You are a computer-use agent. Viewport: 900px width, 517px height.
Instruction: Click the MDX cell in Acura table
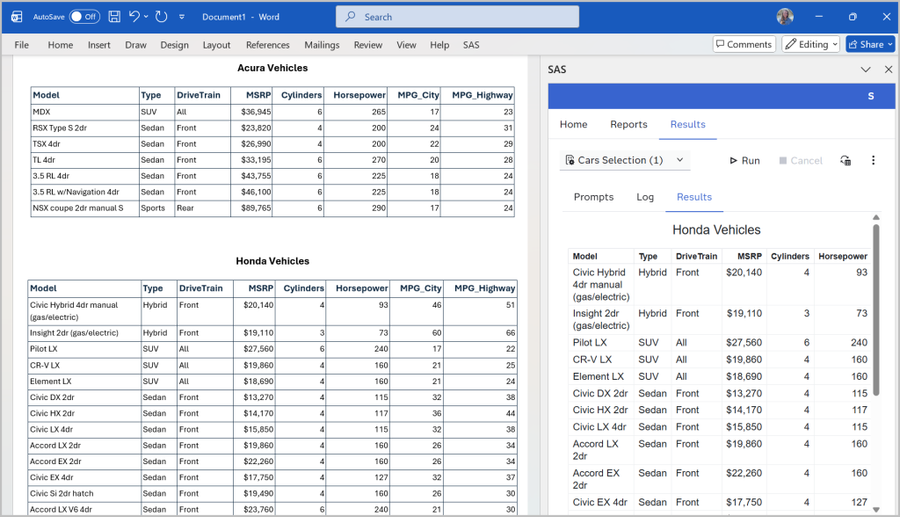[85, 112]
